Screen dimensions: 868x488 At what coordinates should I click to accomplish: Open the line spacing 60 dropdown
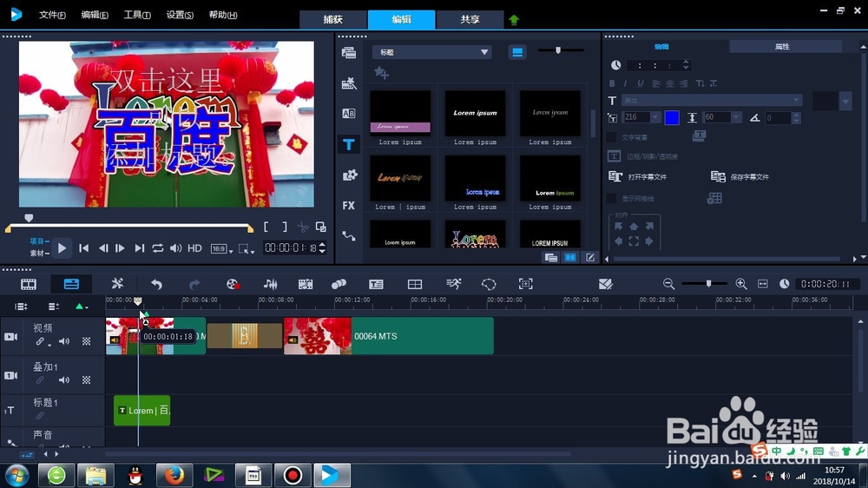pos(736,117)
